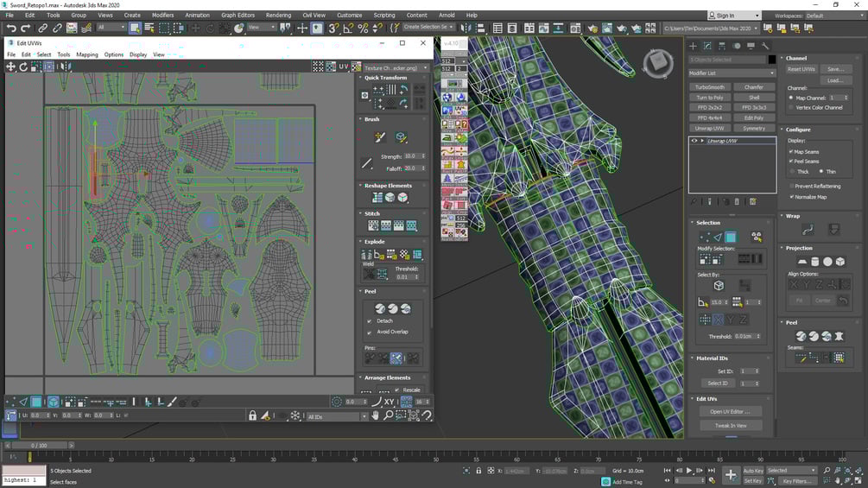The width and height of the screenshot is (868, 488).
Task: Enable polygon selection mode in Selection rollout
Action: (x=731, y=237)
